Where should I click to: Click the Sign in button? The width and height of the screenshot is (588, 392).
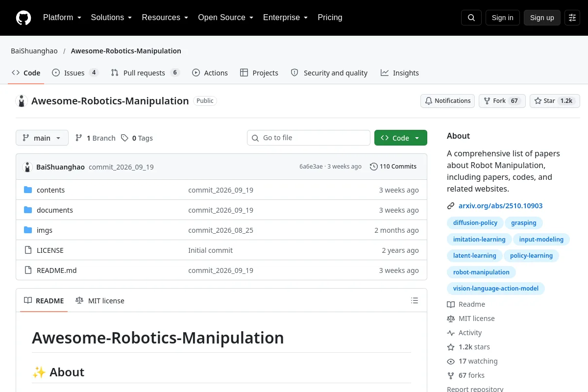click(x=503, y=18)
